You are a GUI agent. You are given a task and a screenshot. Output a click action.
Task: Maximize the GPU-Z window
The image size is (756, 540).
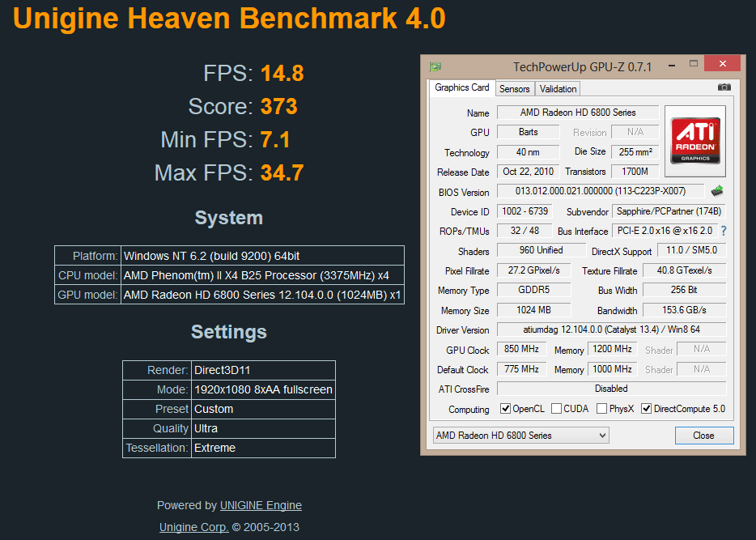coord(694,64)
